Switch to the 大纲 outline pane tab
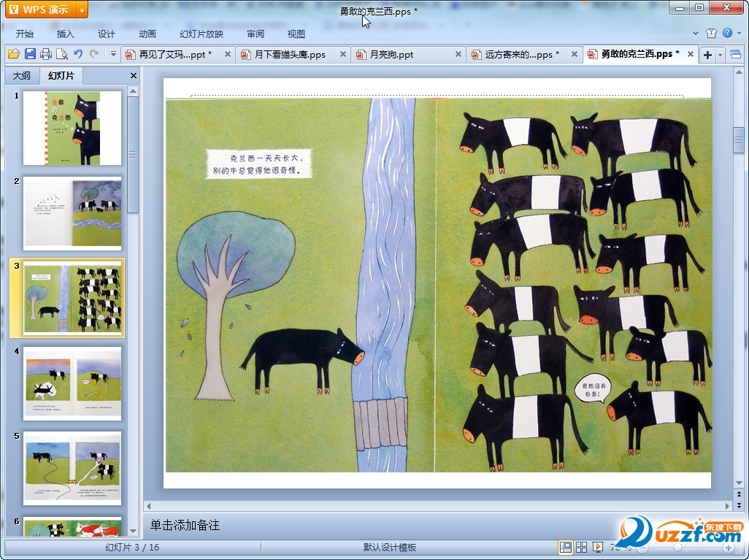The height and width of the screenshot is (560, 749). coord(21,75)
